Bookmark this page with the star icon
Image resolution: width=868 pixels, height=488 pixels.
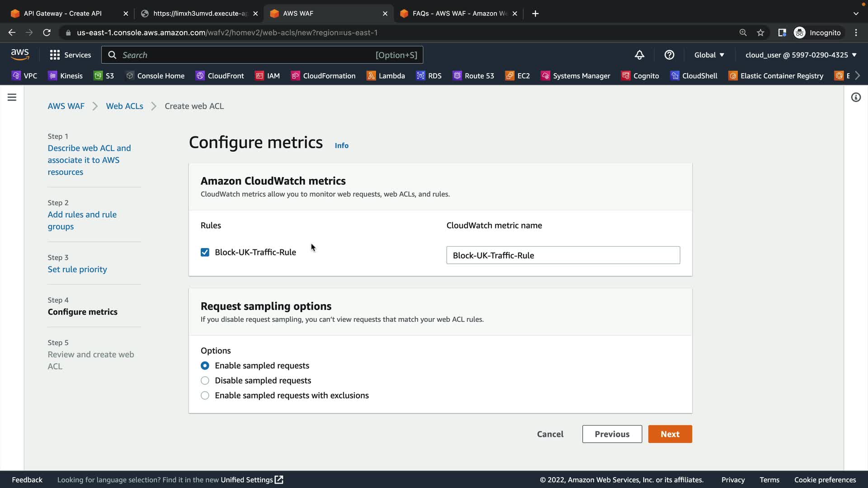pyautogui.click(x=760, y=33)
